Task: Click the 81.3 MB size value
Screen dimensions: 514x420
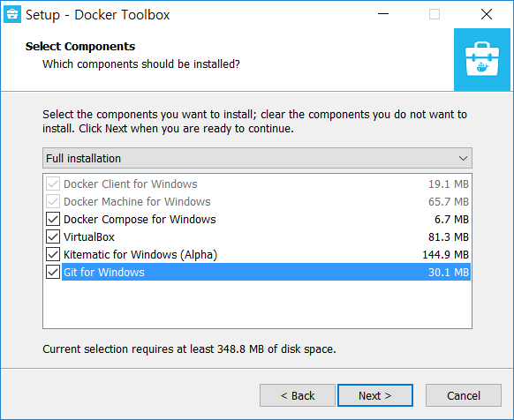Action: coord(449,236)
